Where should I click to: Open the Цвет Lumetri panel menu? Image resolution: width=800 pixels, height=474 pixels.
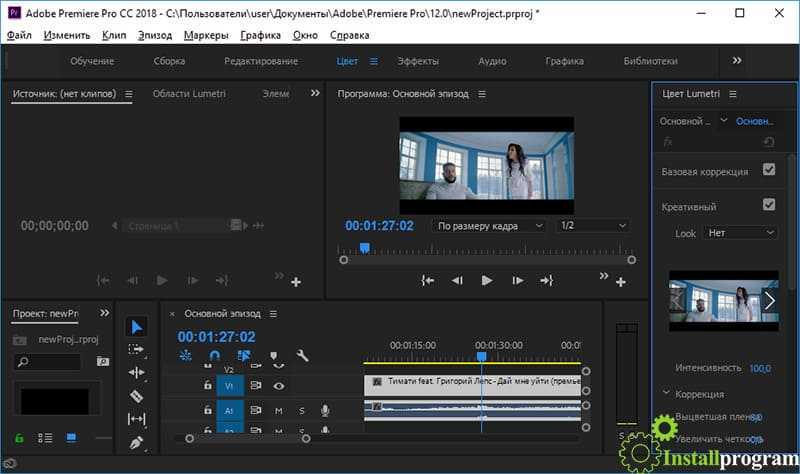point(733,94)
